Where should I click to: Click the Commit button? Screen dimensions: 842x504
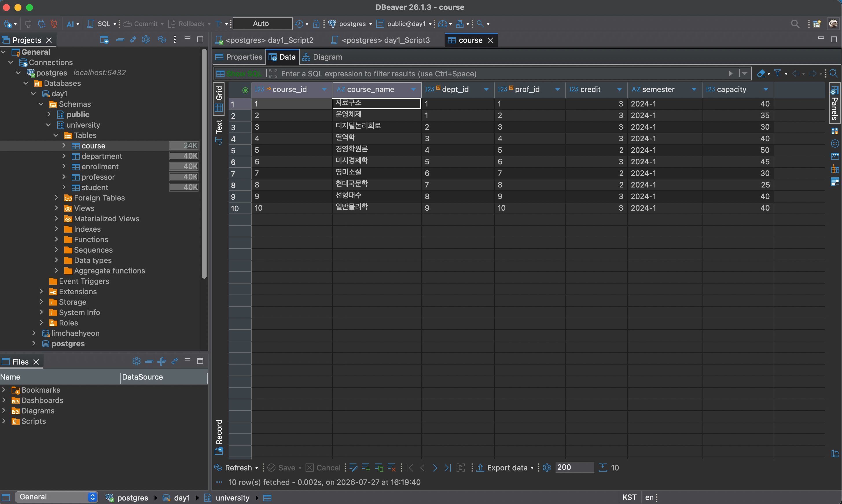coord(141,24)
